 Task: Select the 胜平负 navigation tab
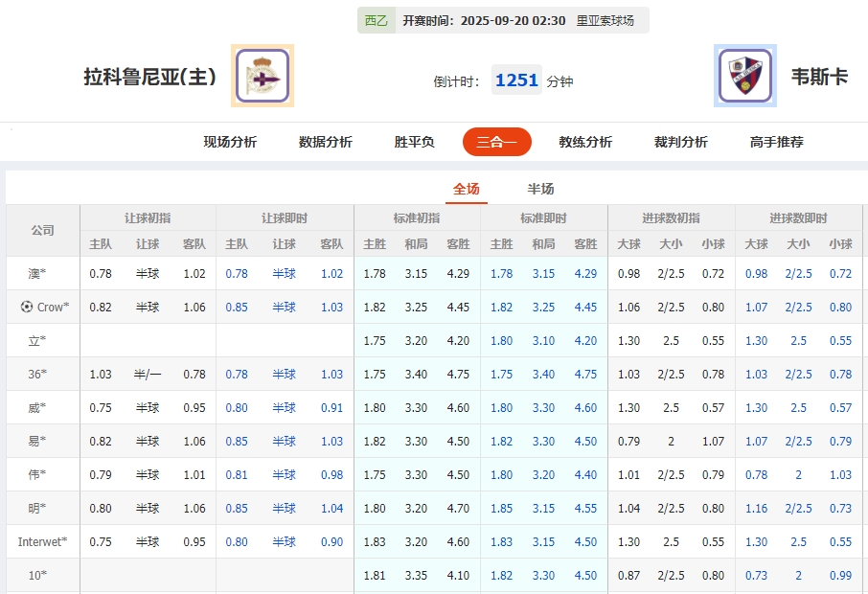tap(413, 140)
